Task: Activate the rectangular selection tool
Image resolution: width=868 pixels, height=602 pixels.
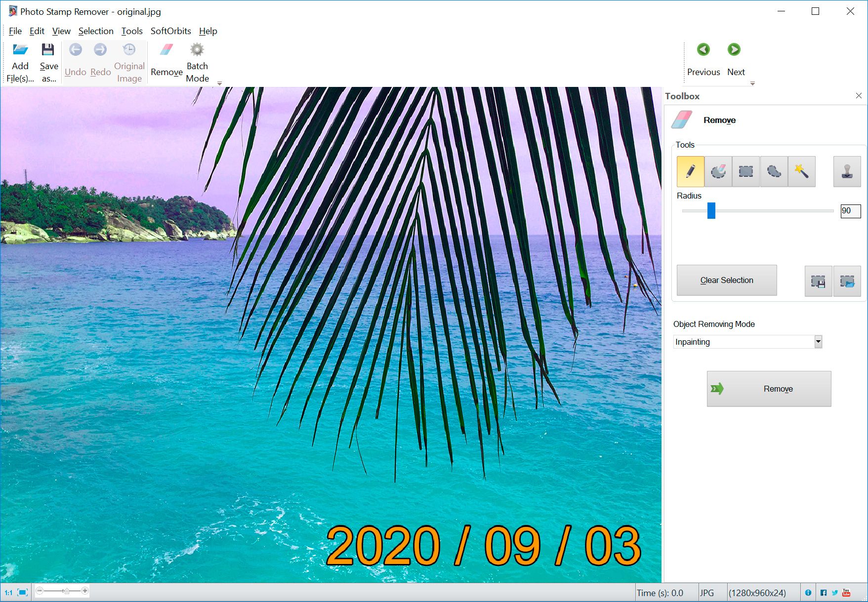Action: click(x=745, y=171)
